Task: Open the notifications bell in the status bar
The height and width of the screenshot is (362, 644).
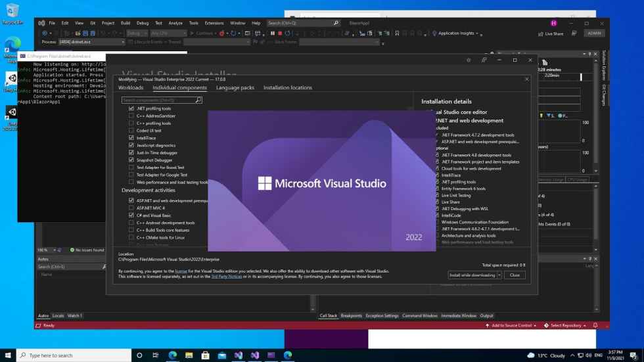Action: [595, 325]
